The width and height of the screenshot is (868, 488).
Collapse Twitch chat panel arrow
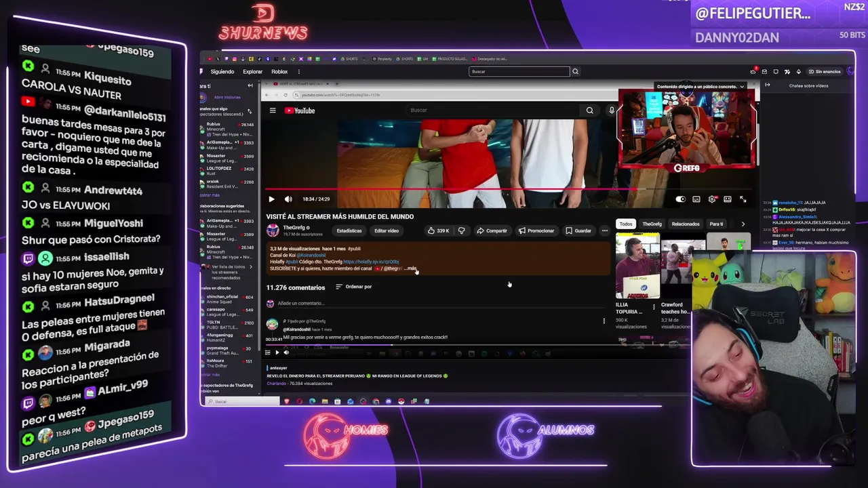[x=768, y=85]
